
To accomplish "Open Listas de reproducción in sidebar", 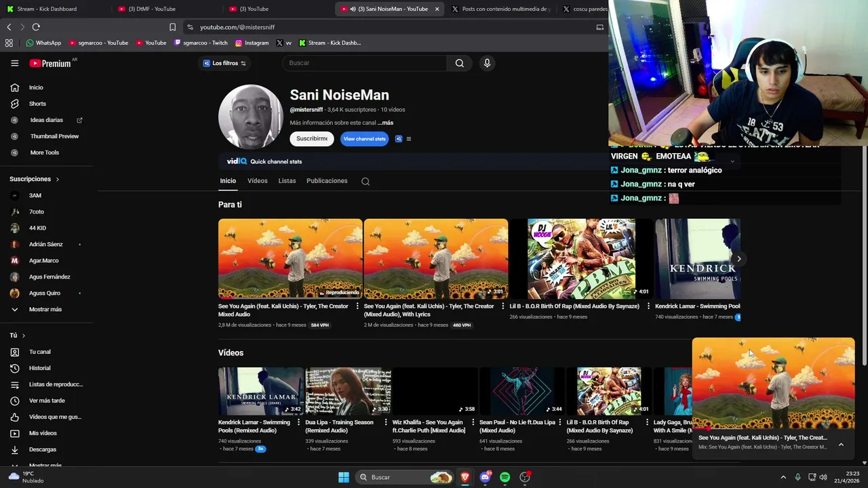I will (56, 384).
